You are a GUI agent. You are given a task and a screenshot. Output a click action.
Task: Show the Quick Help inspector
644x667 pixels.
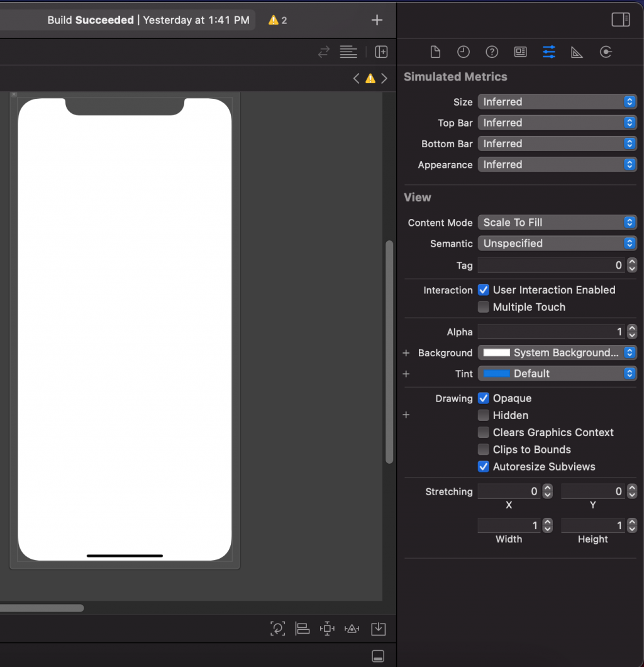(x=492, y=52)
